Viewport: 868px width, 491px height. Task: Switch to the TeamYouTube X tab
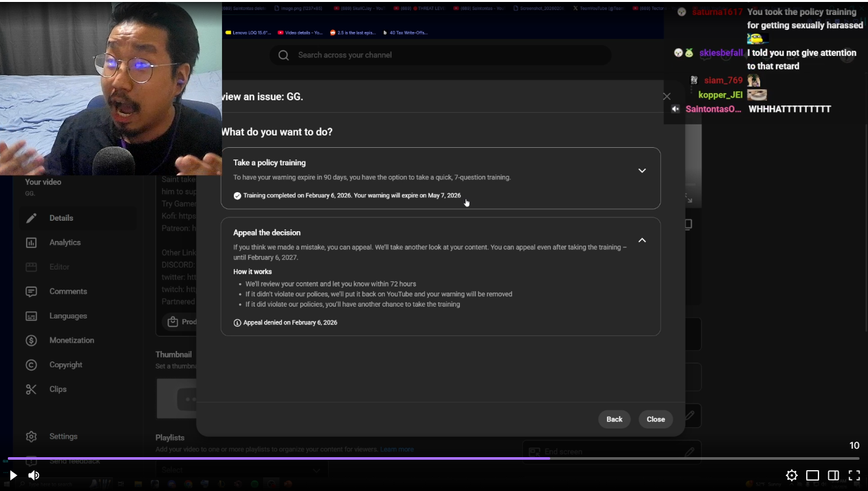click(x=598, y=8)
